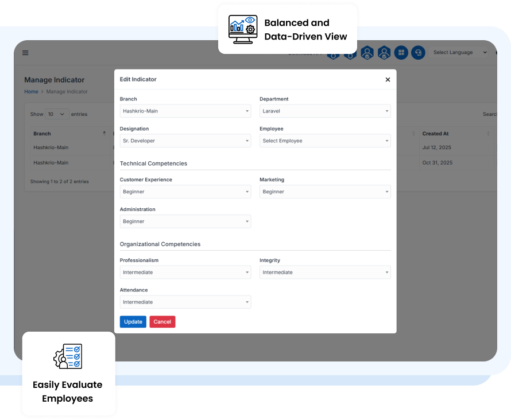Click the user-check icon beside the QR icon
The width and height of the screenshot is (511, 420).
pyautogui.click(x=384, y=53)
